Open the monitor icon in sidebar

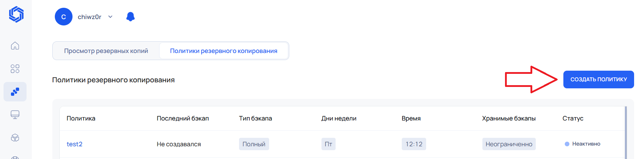15,115
